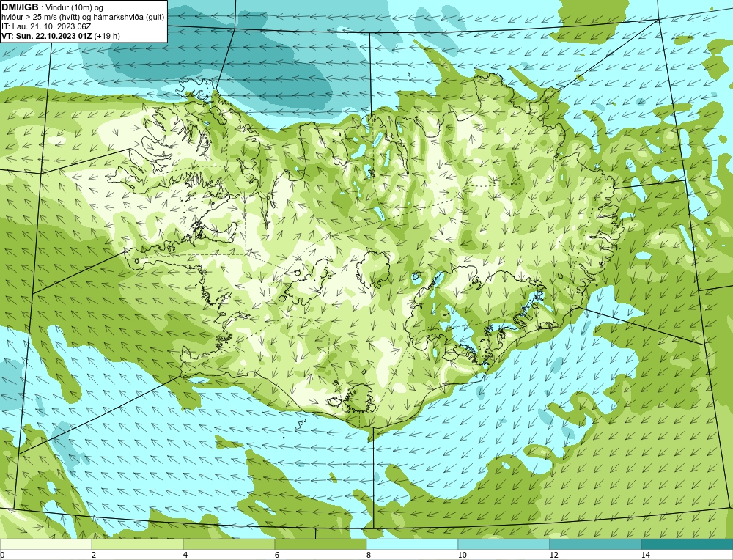Click the scale label "0"
The width and height of the screenshot is (733, 560).
pos(3,555)
